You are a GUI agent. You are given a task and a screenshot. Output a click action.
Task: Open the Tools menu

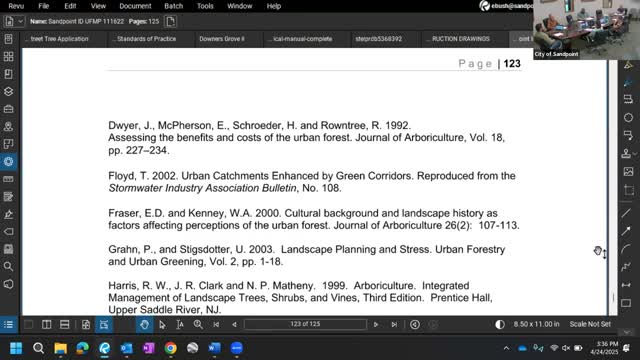(x=205, y=6)
